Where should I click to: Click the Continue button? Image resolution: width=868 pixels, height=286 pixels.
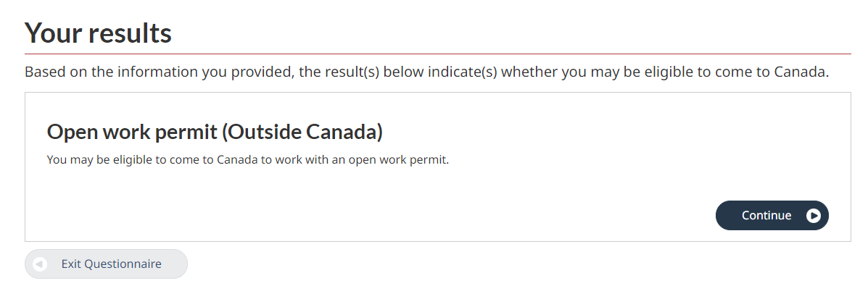tap(772, 215)
